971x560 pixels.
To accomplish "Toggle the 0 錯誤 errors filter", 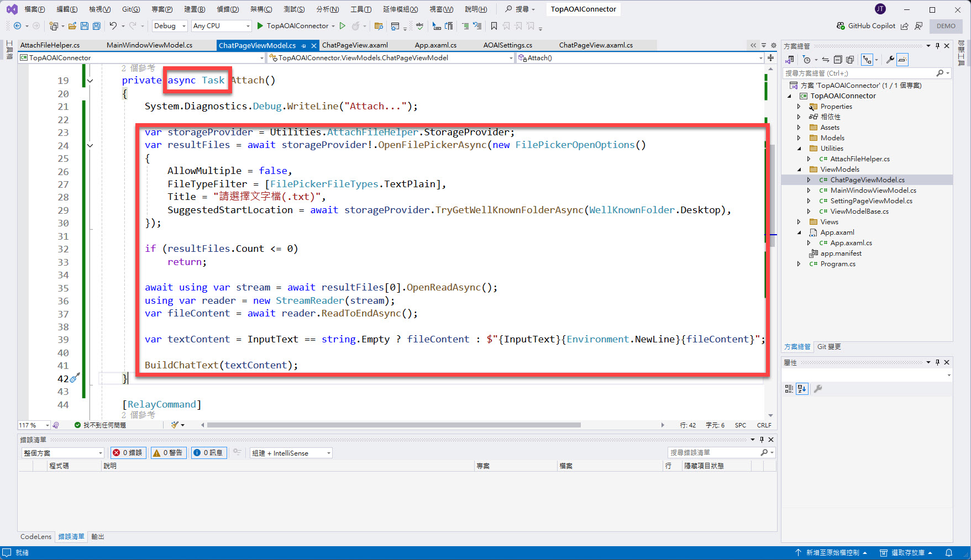I will pyautogui.click(x=128, y=453).
